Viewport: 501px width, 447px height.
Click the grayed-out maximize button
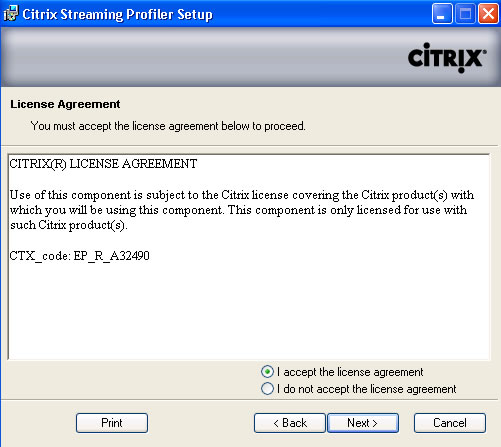[x=465, y=14]
